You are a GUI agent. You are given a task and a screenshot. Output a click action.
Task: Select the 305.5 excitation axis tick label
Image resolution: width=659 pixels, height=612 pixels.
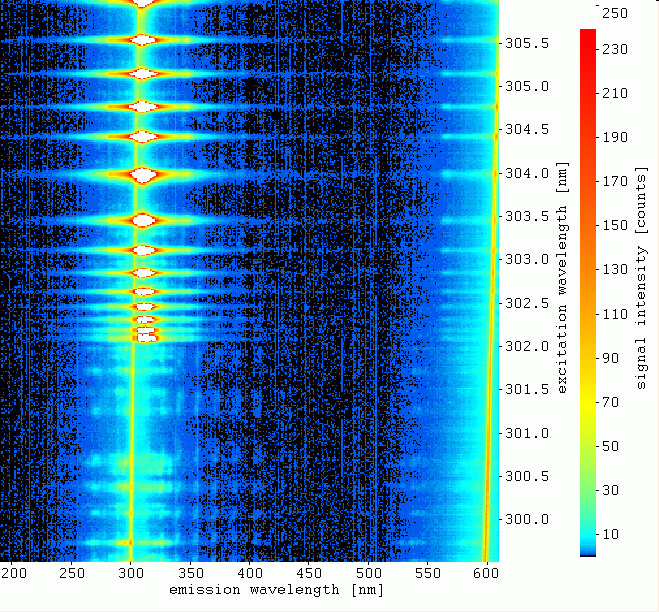(x=526, y=44)
